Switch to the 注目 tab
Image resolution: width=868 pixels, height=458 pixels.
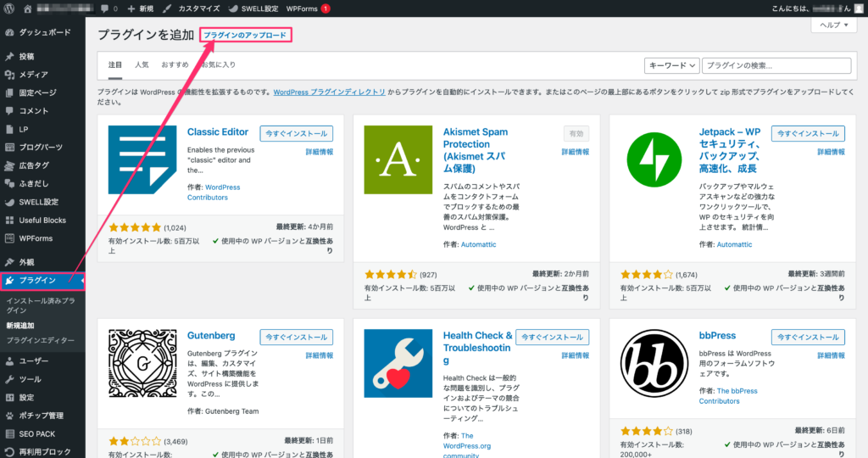click(115, 64)
